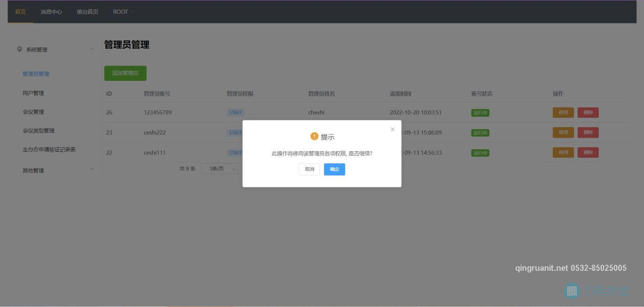Click the STAFF tag in row 123456789
Image resolution: width=644 pixels, height=307 pixels.
235,113
